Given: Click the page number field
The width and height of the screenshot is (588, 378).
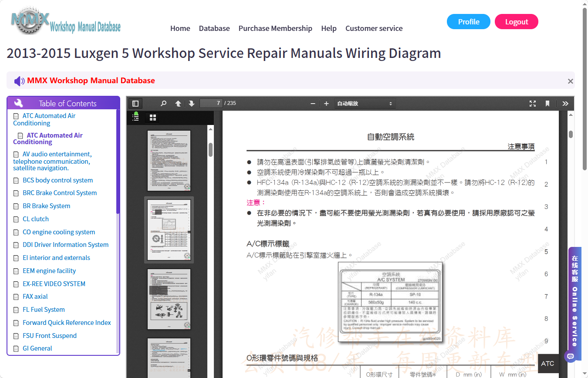Looking at the screenshot, I should (211, 103).
